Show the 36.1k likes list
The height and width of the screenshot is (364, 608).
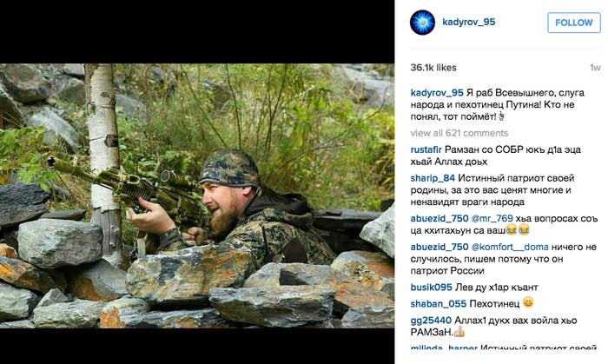coord(433,68)
